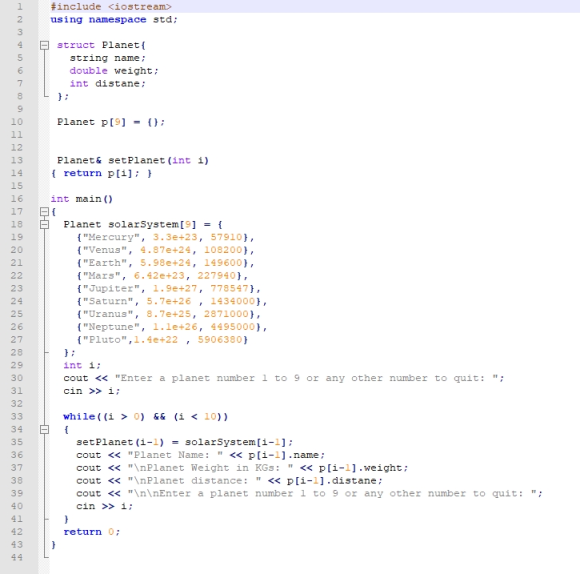
Task: Click line number 1 in the gutter
Action: click(20, 7)
